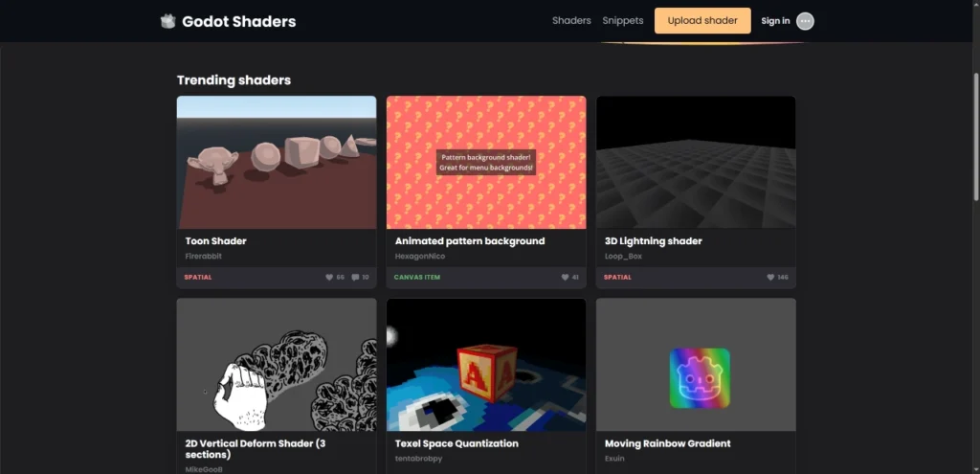
Task: Click the Trending shaders heading
Action: point(234,80)
